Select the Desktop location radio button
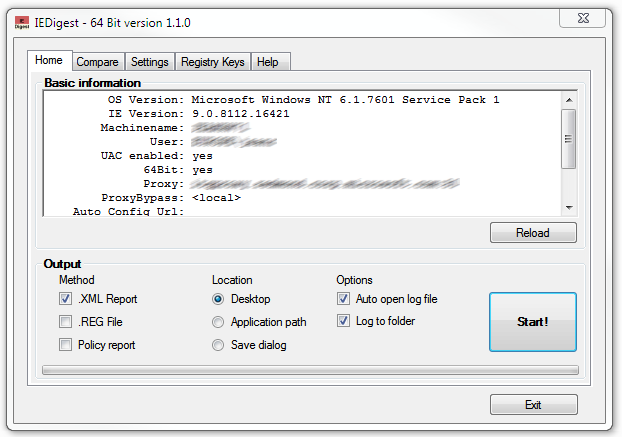This screenshot has height=437, width=622. click(x=218, y=299)
